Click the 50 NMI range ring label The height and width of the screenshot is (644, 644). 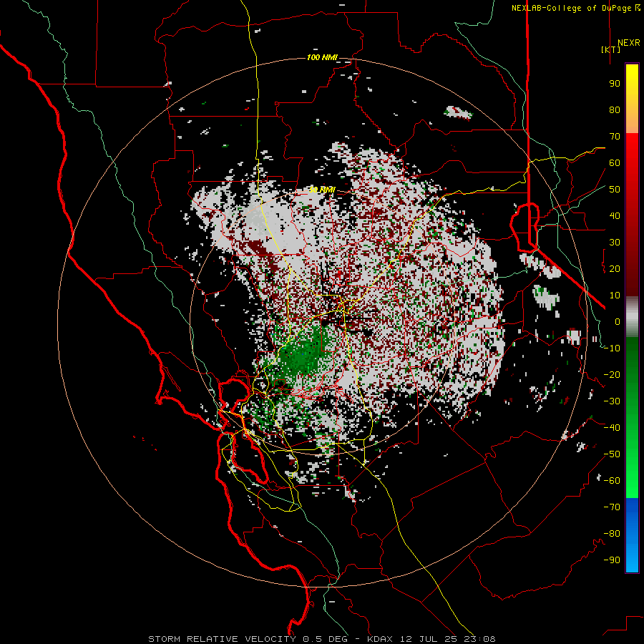tap(322, 190)
